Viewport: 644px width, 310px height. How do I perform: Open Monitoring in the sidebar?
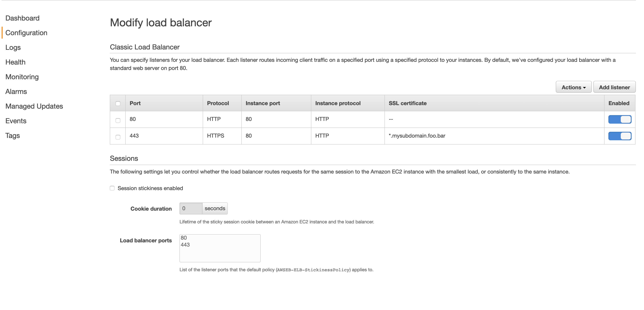tap(22, 77)
